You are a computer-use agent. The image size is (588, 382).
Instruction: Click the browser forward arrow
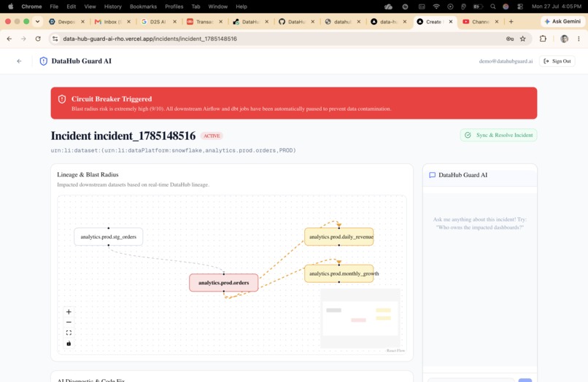click(23, 39)
